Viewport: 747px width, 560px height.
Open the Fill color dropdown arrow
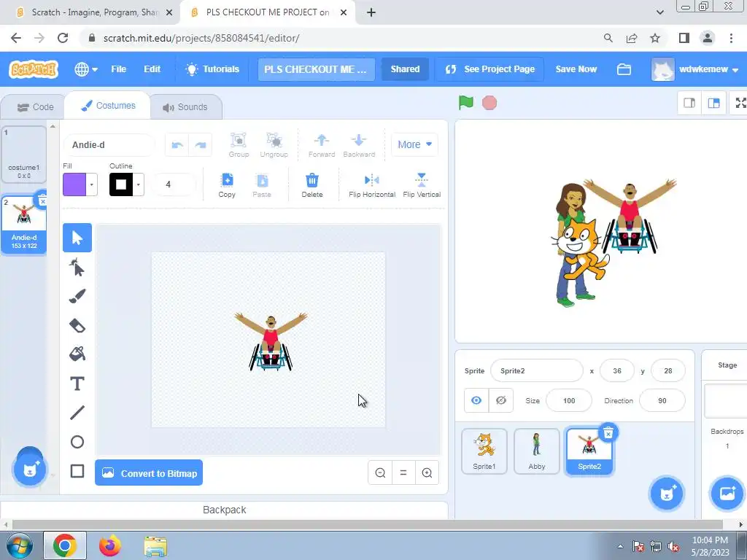click(92, 184)
